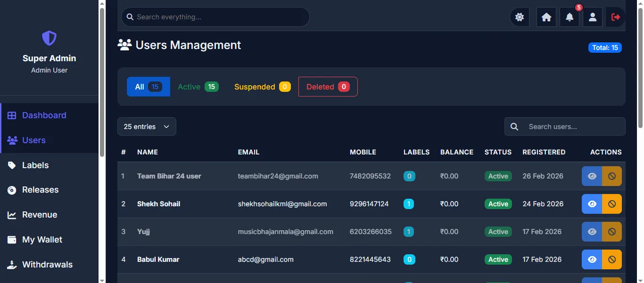Viewport: 644px width, 283px height.
Task: Click Active status badge for Team Bihar 24 user
Action: 498,176
